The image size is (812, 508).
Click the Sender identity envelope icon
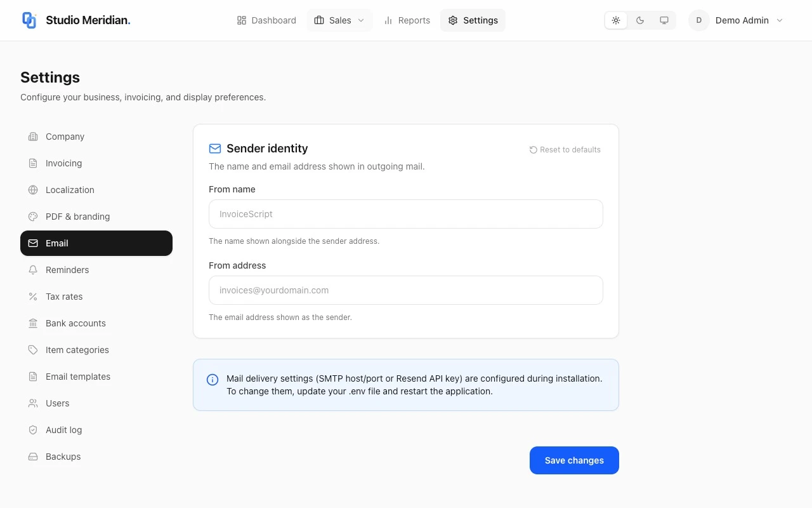pos(215,149)
